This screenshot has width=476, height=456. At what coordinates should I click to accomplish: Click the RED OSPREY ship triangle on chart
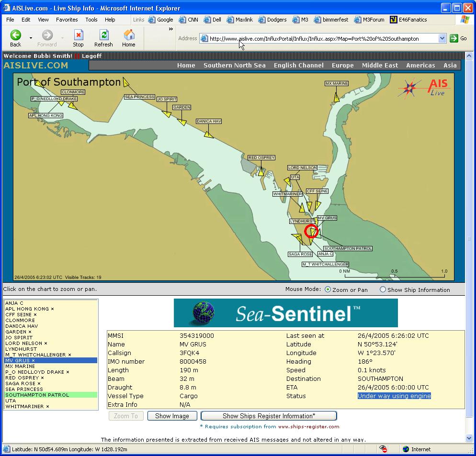coord(261,172)
